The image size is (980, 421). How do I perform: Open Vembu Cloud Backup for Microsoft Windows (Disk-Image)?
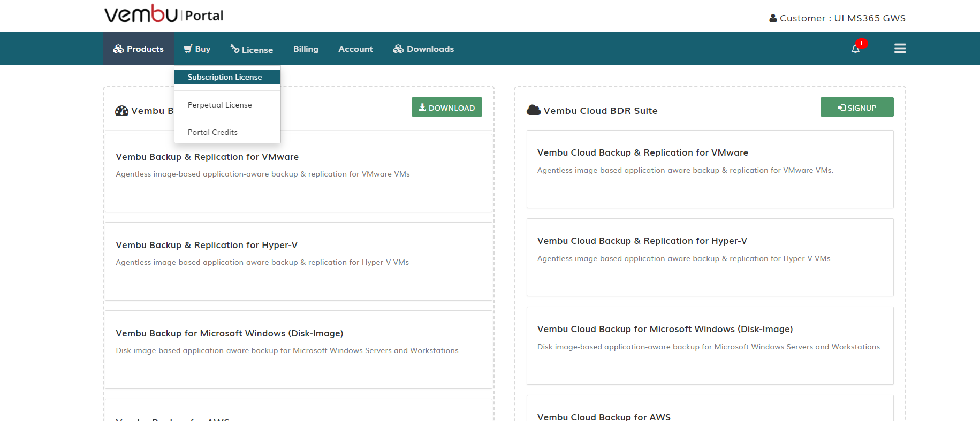710,346
